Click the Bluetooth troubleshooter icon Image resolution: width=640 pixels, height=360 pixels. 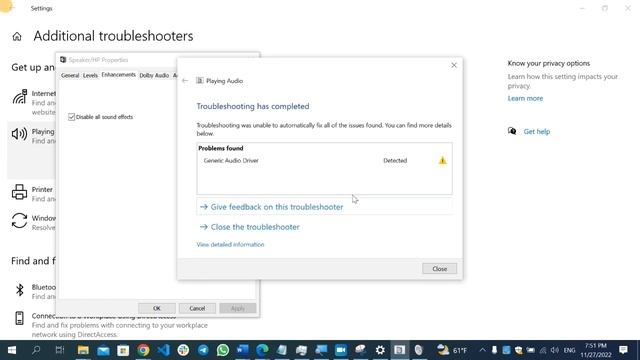coord(19,290)
